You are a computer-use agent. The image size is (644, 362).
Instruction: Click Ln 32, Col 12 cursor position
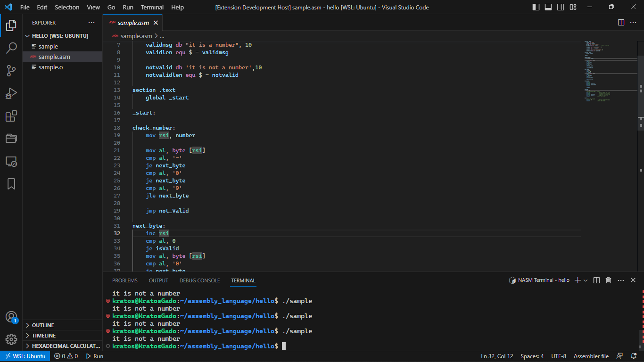pyautogui.click(x=497, y=356)
